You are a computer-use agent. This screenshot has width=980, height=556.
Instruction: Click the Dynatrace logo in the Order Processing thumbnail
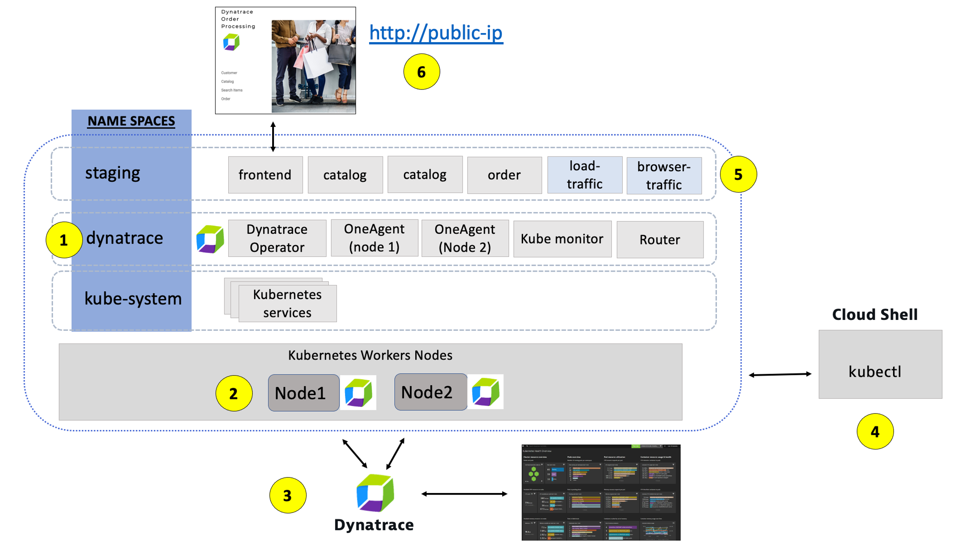pos(231,42)
